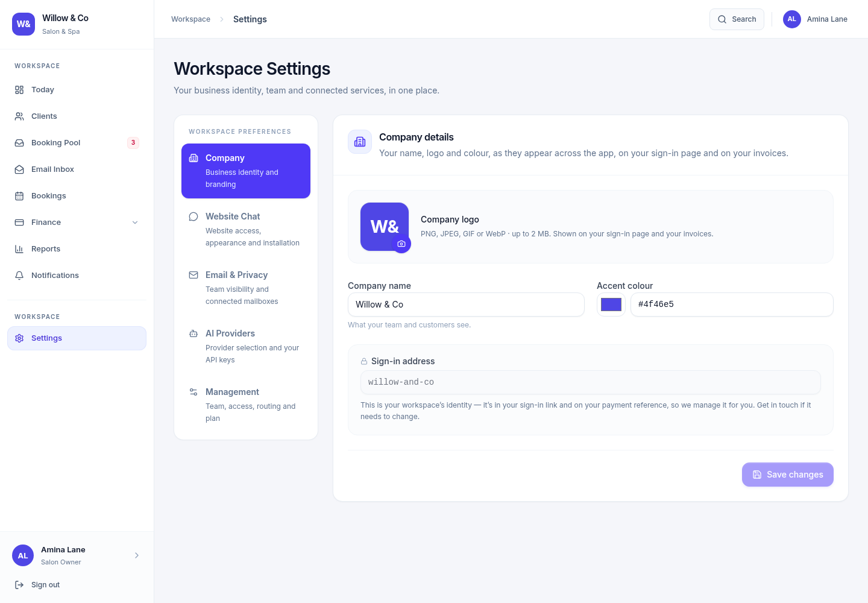Click the AI Providers robot icon
The height and width of the screenshot is (603, 868).
point(193,333)
